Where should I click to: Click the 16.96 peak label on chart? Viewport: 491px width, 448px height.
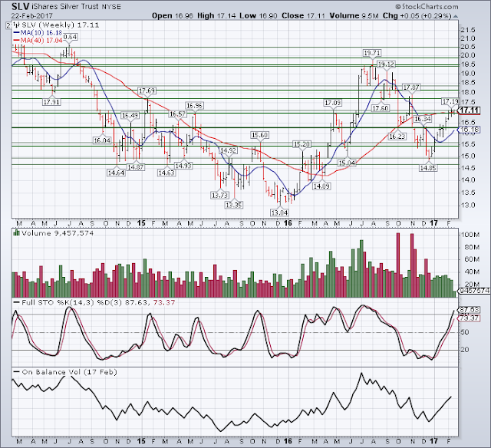[x=194, y=106]
